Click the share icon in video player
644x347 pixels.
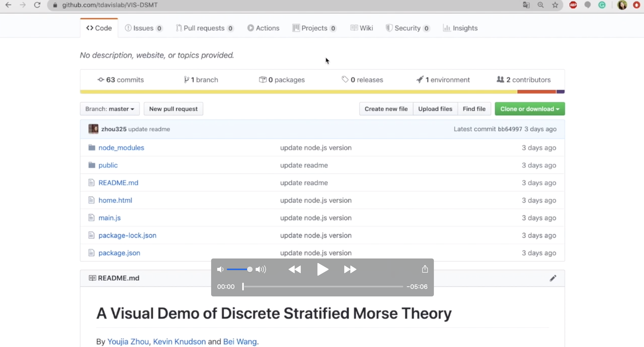[425, 269]
